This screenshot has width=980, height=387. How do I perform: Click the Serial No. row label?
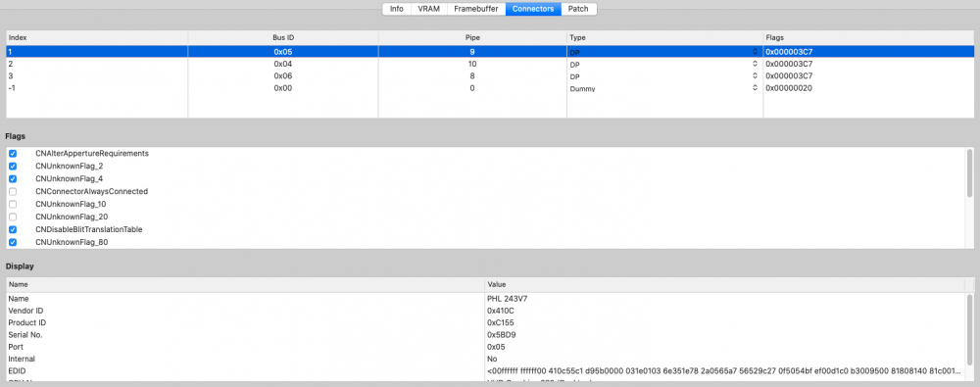click(25, 335)
